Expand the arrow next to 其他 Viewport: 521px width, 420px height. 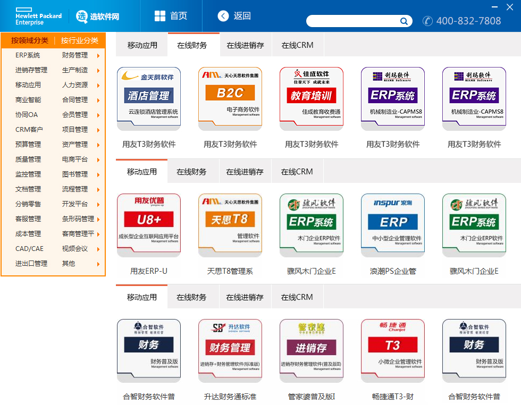point(98,264)
